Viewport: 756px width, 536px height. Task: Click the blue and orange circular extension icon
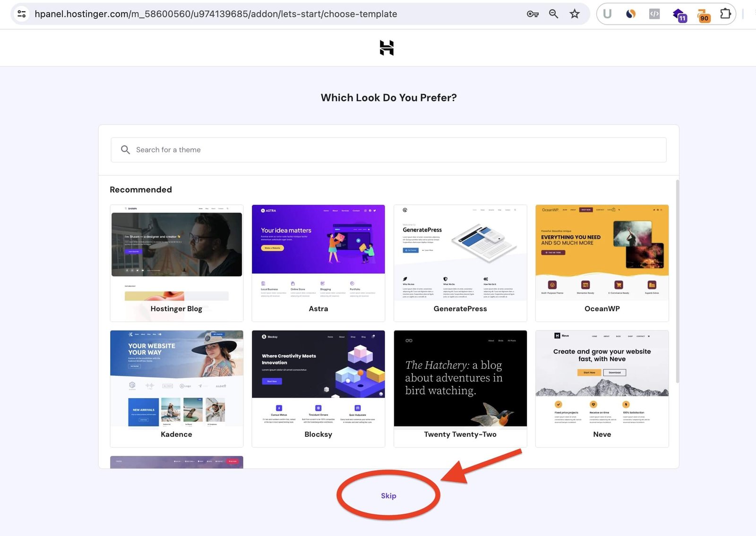[631, 14]
